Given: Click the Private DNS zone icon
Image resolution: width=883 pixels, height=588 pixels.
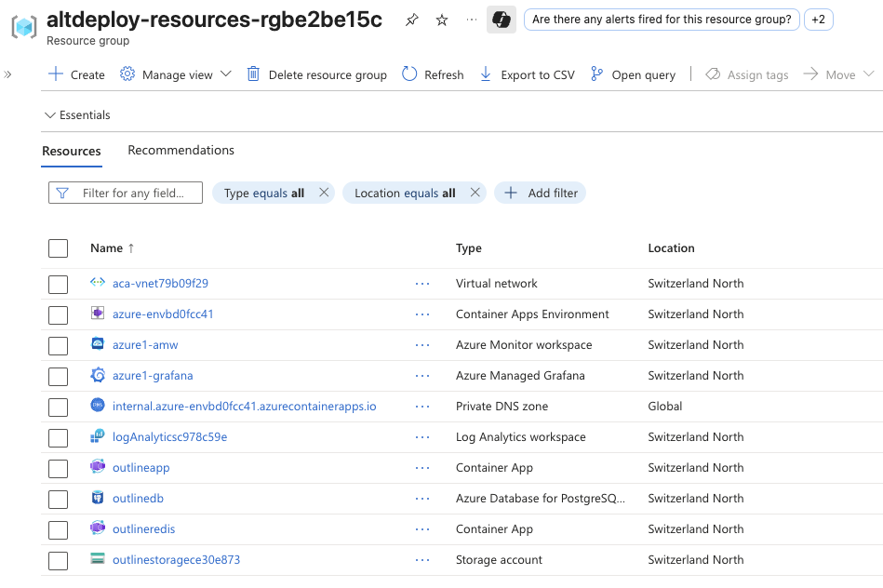Looking at the screenshot, I should [x=98, y=405].
